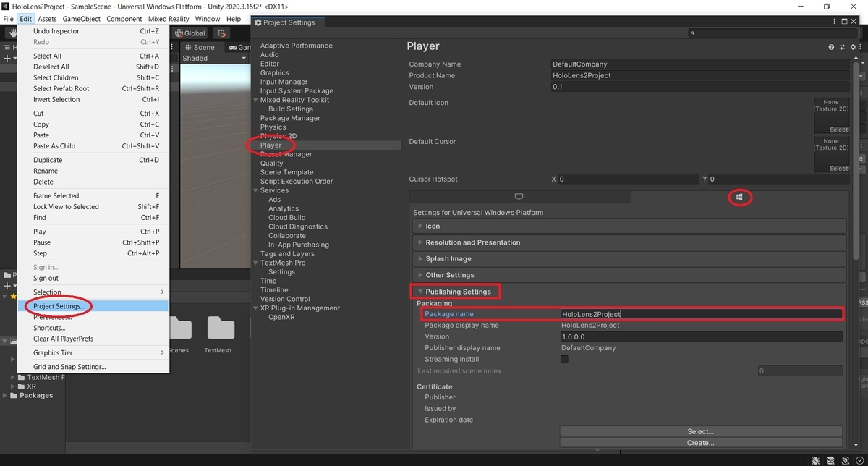This screenshot has height=466, width=868.
Task: Focus the Project Settings search field
Action: click(773, 33)
